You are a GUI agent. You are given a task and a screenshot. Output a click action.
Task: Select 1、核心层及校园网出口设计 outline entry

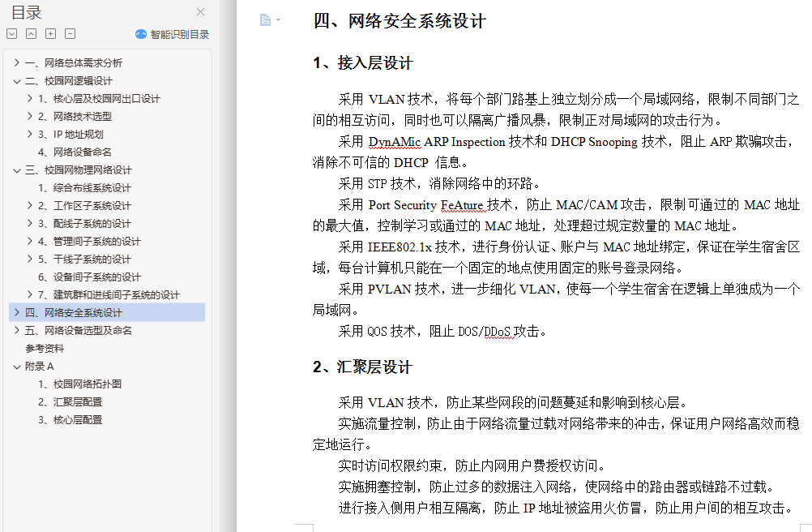pos(99,98)
